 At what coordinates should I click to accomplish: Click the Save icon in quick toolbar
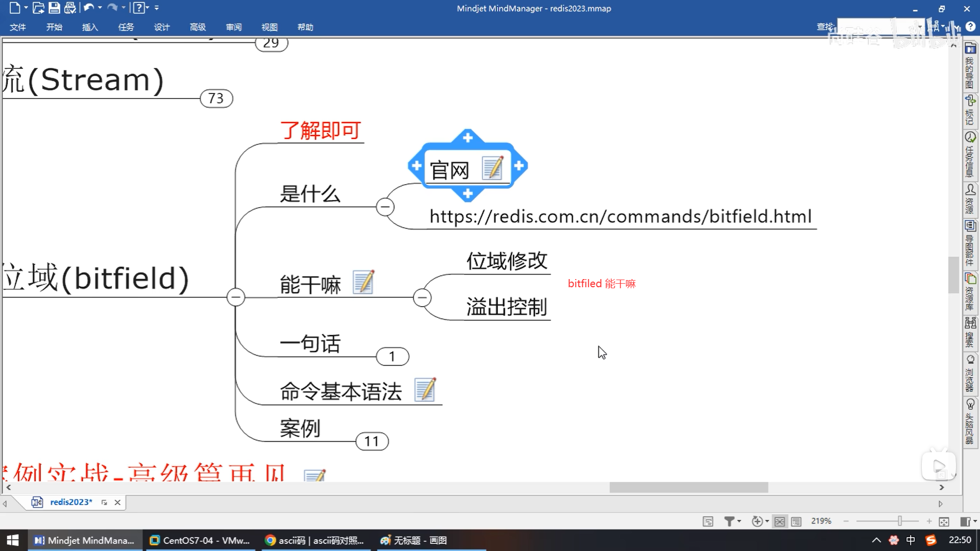tap(54, 8)
